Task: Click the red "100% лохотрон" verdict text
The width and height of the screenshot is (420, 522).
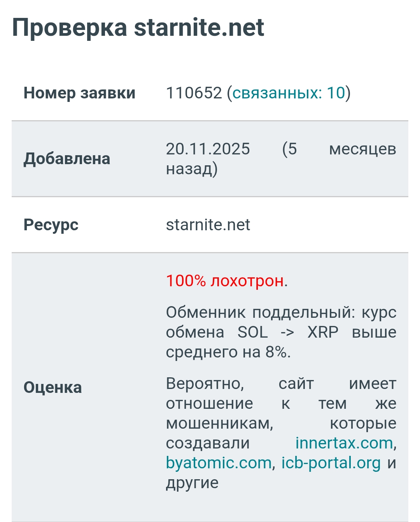Action: [x=225, y=281]
